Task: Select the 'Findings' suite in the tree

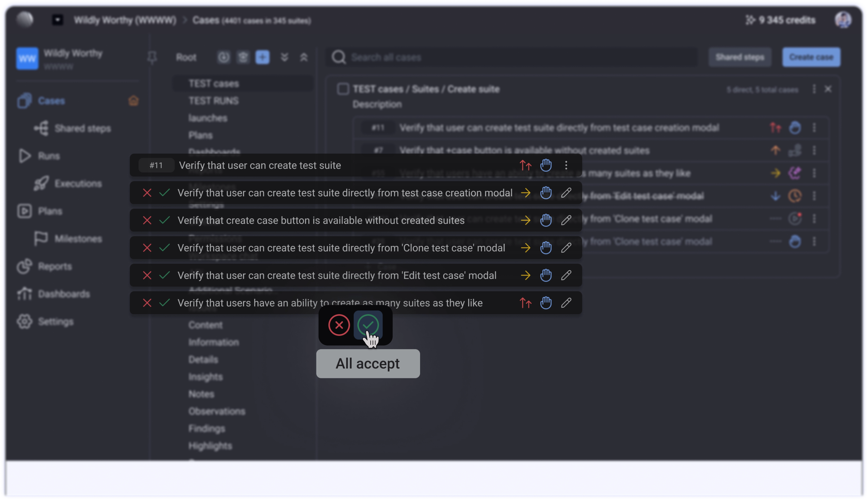Action: [x=207, y=429]
